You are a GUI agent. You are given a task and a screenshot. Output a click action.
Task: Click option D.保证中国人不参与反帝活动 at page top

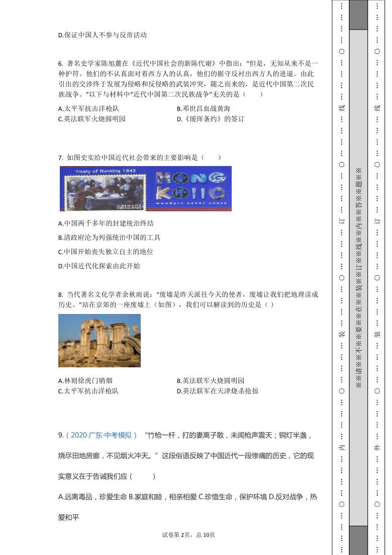click(102, 35)
